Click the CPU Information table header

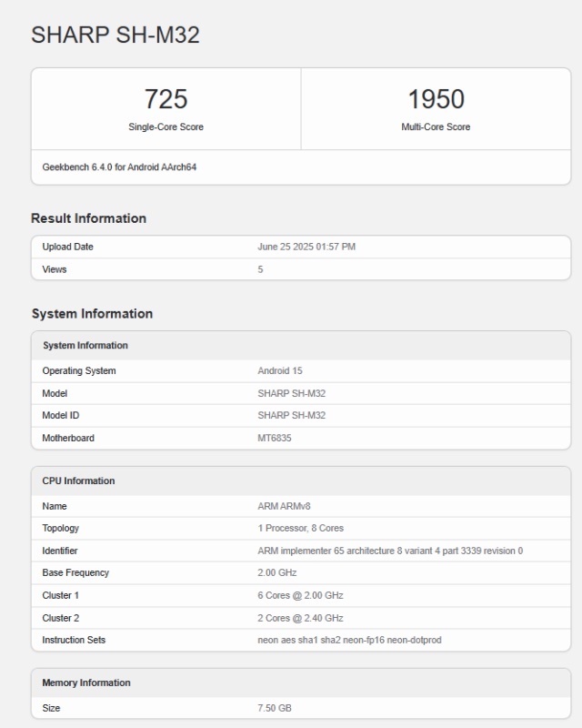tap(301, 481)
